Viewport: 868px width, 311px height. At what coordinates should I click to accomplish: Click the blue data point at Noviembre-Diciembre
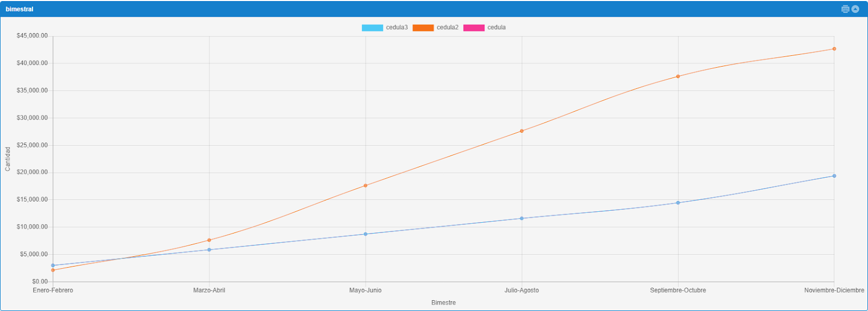point(834,176)
